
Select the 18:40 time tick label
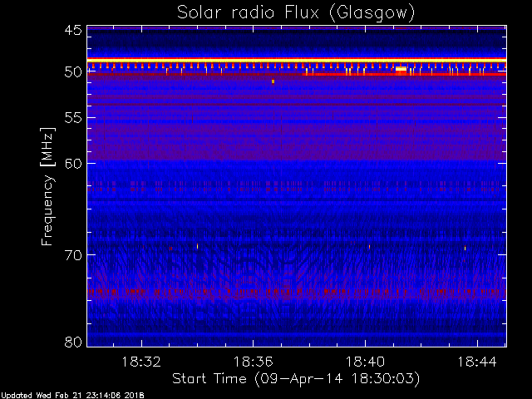365,362
